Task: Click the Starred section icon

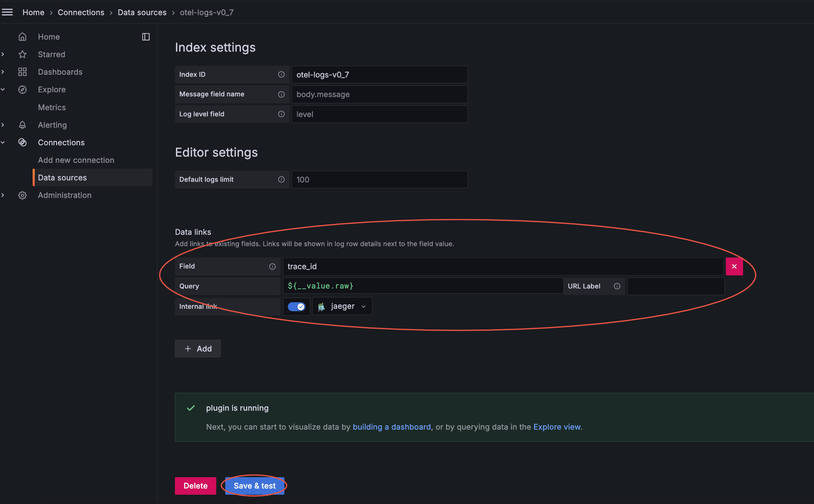Action: (x=22, y=54)
